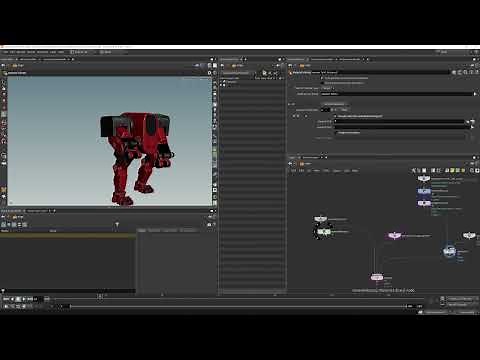Select first row in the striped list pane

252,82
